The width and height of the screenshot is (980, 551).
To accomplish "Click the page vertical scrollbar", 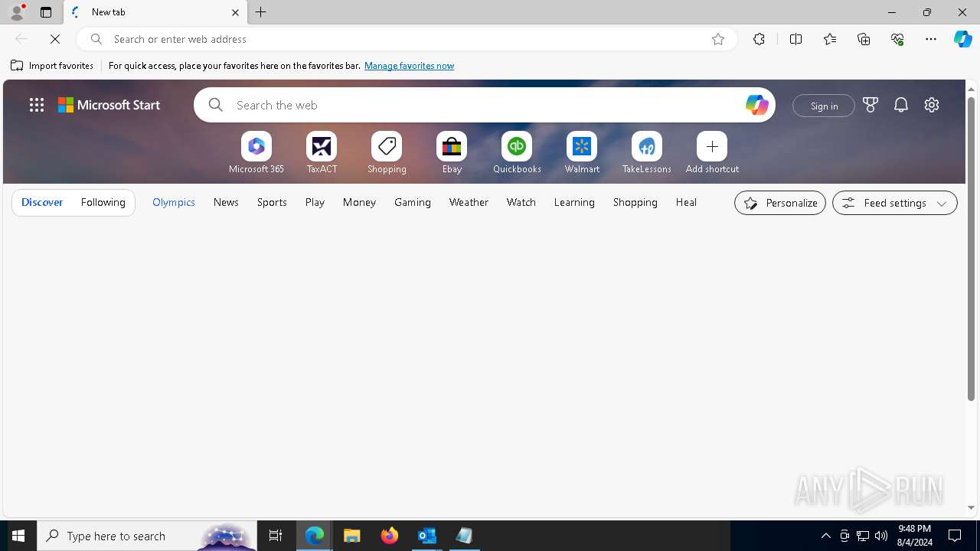I will (971, 249).
